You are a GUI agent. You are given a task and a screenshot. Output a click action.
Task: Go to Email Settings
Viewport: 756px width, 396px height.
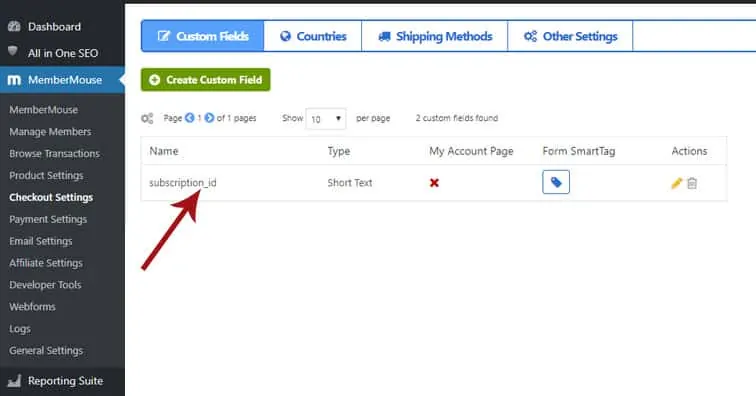(40, 241)
